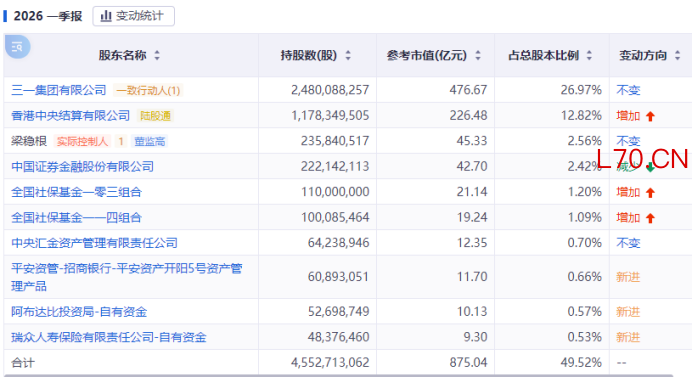The height and width of the screenshot is (377, 692).
Task: Select market value 226.48
Action: [x=468, y=116]
